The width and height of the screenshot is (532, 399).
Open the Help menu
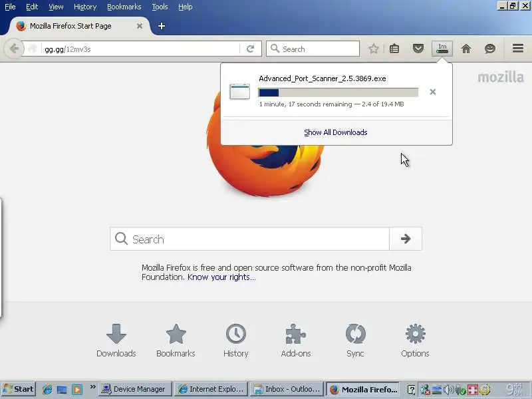186,7
